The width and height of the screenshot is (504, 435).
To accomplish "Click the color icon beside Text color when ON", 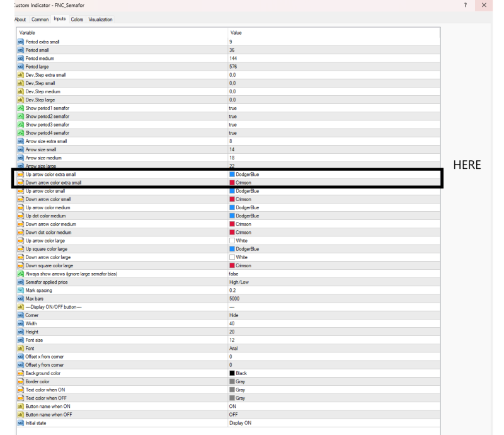I will pyautogui.click(x=21, y=390).
